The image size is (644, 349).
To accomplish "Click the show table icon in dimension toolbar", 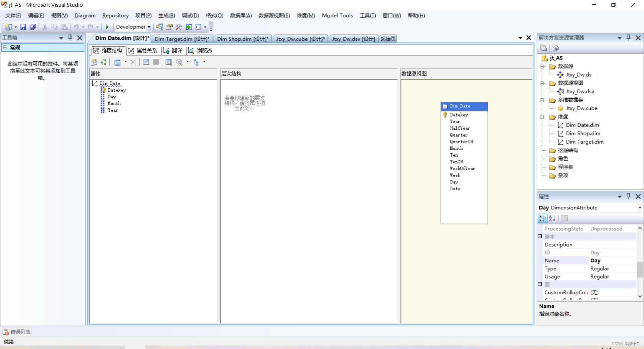I will pos(146,62).
